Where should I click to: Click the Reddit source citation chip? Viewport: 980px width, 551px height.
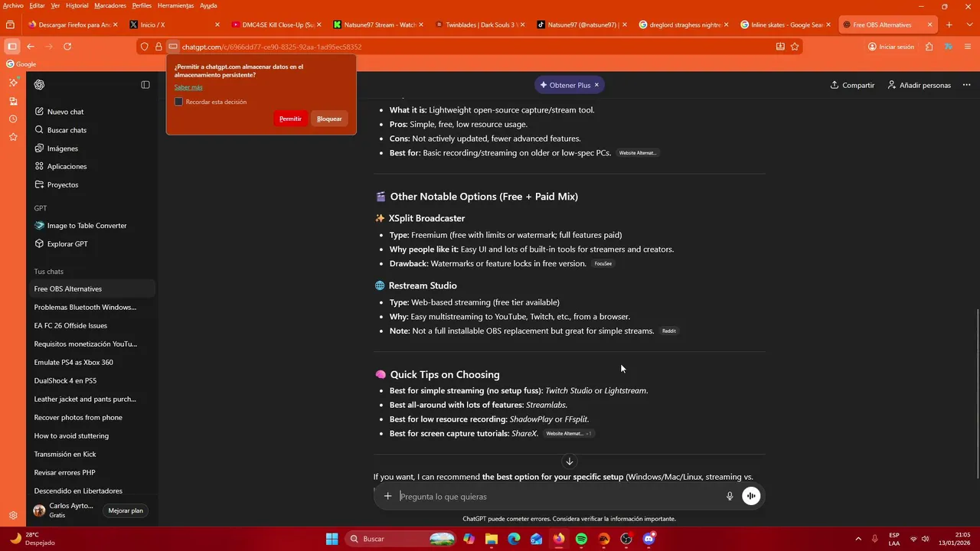pyautogui.click(x=669, y=331)
